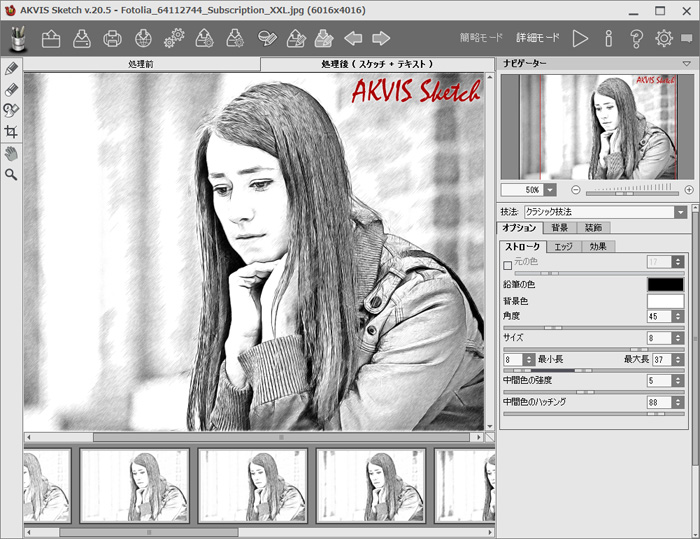Image resolution: width=700 pixels, height=539 pixels.
Task: Open the 技法 style dropdown
Action: [x=680, y=212]
